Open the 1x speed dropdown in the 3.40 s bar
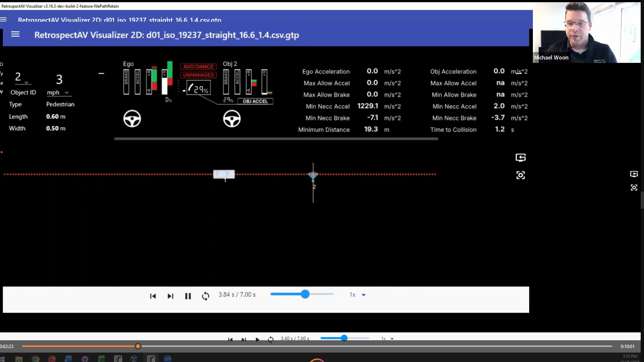This screenshot has width=644, height=362. click(388, 338)
